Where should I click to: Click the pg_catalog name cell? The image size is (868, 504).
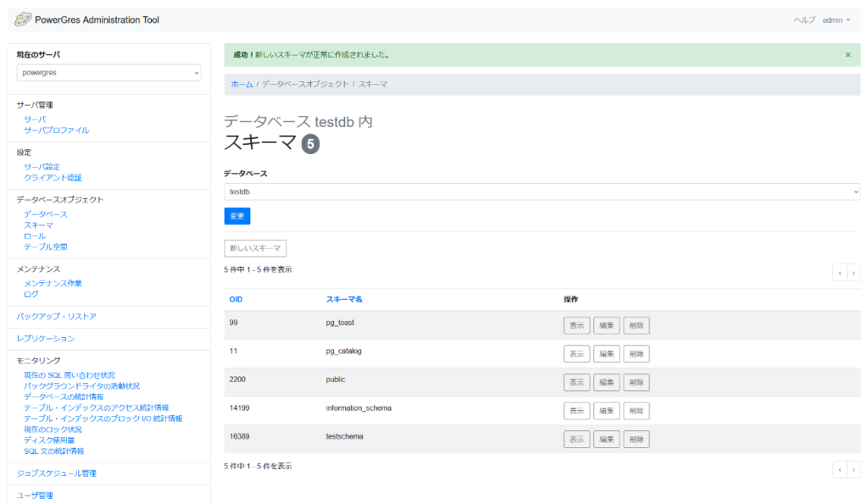pyautogui.click(x=343, y=352)
